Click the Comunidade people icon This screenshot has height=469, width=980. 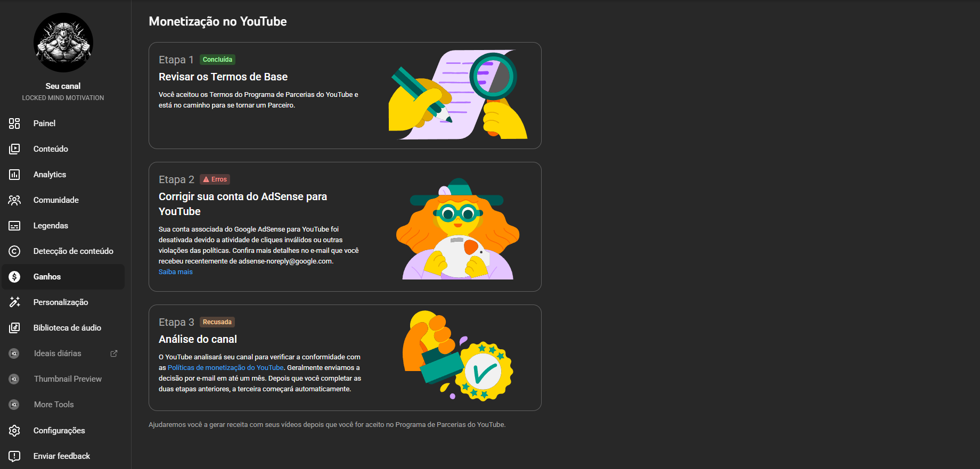[x=14, y=200]
